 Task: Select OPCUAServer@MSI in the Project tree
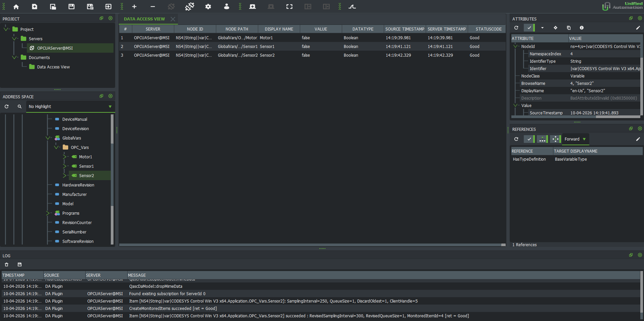click(x=55, y=48)
